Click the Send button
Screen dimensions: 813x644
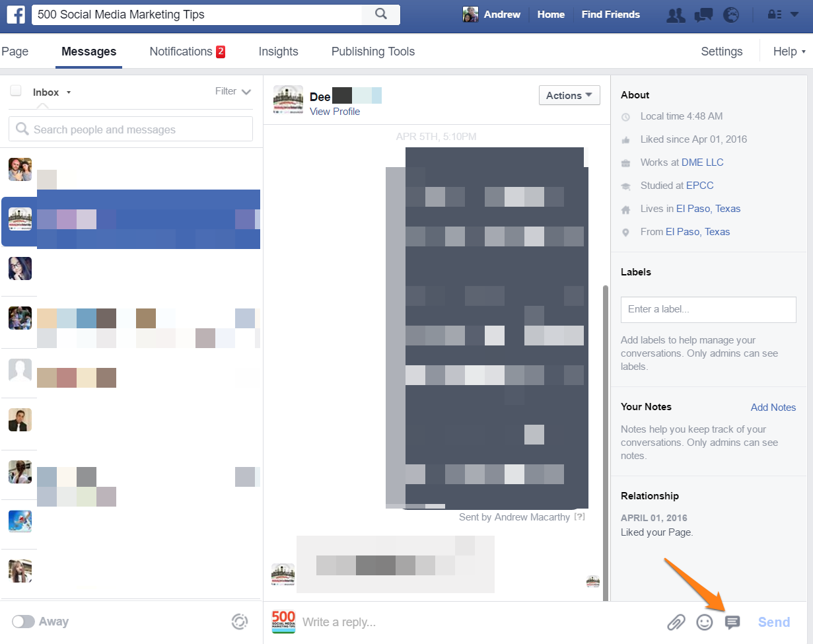click(x=774, y=622)
